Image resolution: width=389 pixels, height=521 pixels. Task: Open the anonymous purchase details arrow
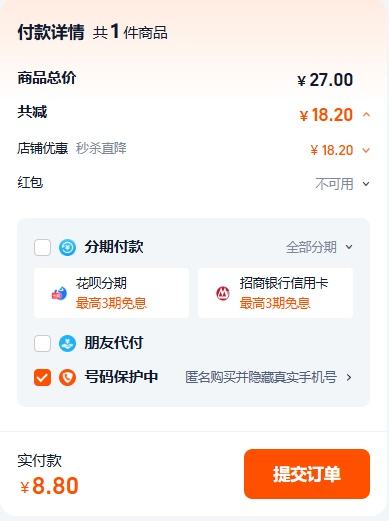click(x=349, y=377)
